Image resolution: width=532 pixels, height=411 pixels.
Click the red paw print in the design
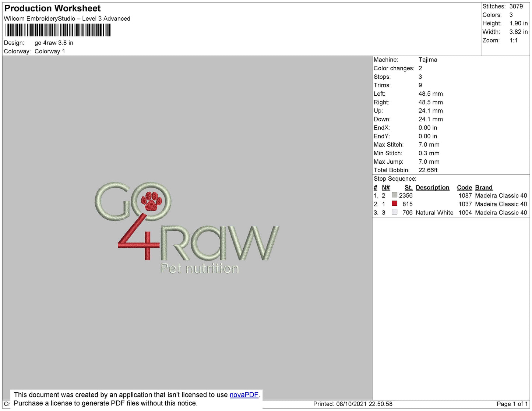click(152, 201)
